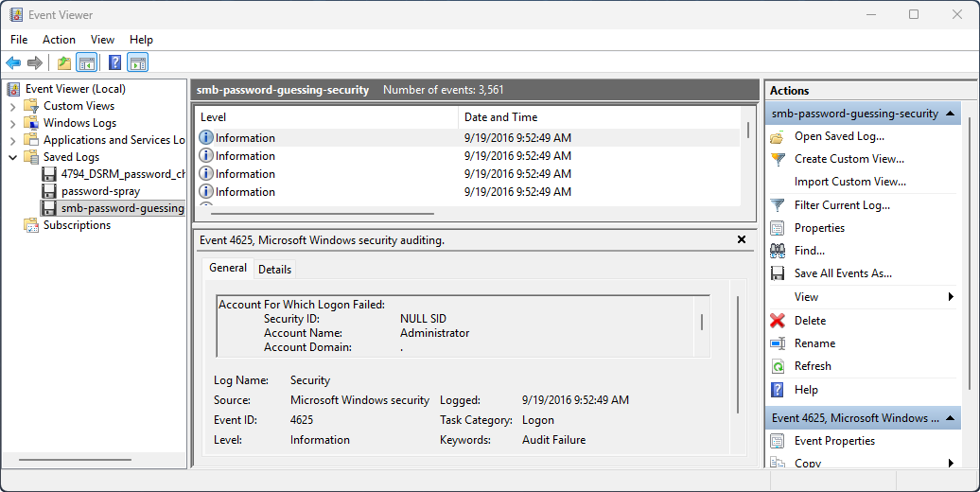
Task: Click the Up One Level folder icon
Action: point(63,63)
